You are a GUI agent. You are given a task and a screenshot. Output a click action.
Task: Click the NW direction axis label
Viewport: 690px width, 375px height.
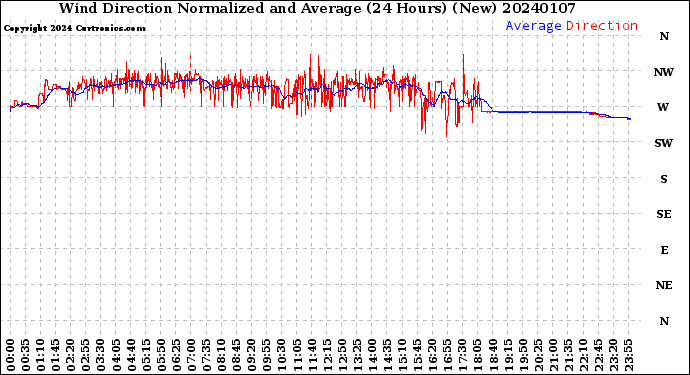[664, 72]
